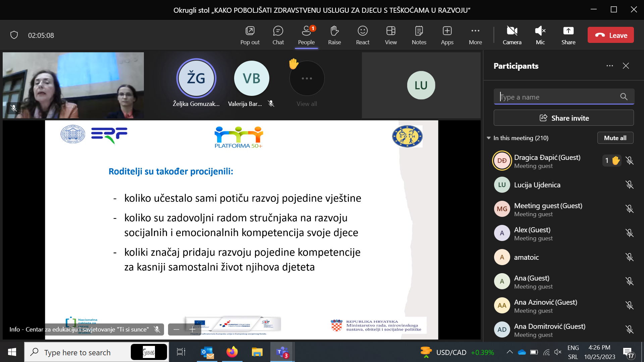Click the participant search magnifier icon
Screen dimensions: 644x362
click(624, 97)
